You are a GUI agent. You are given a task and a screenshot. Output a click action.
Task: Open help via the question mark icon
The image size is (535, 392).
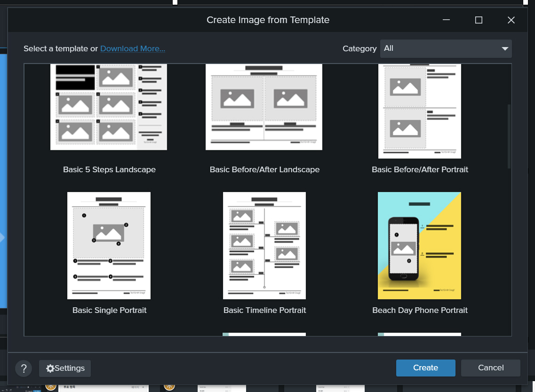click(x=24, y=368)
